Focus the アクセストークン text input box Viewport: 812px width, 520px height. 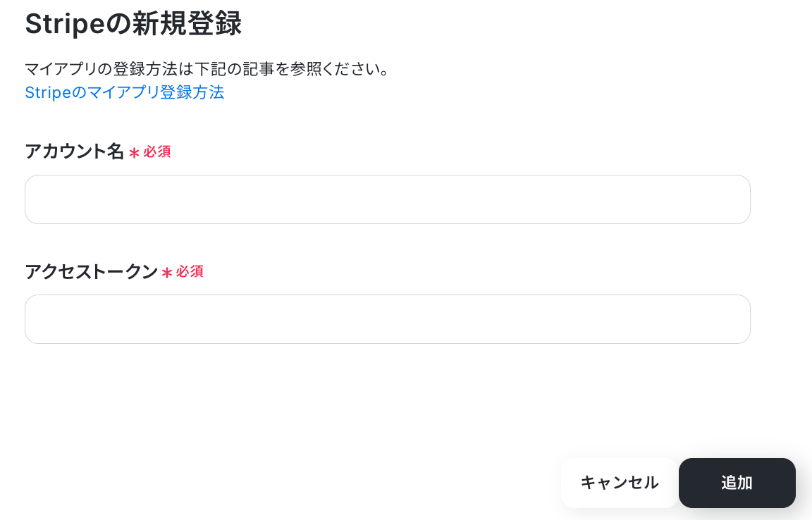pyautogui.click(x=388, y=319)
